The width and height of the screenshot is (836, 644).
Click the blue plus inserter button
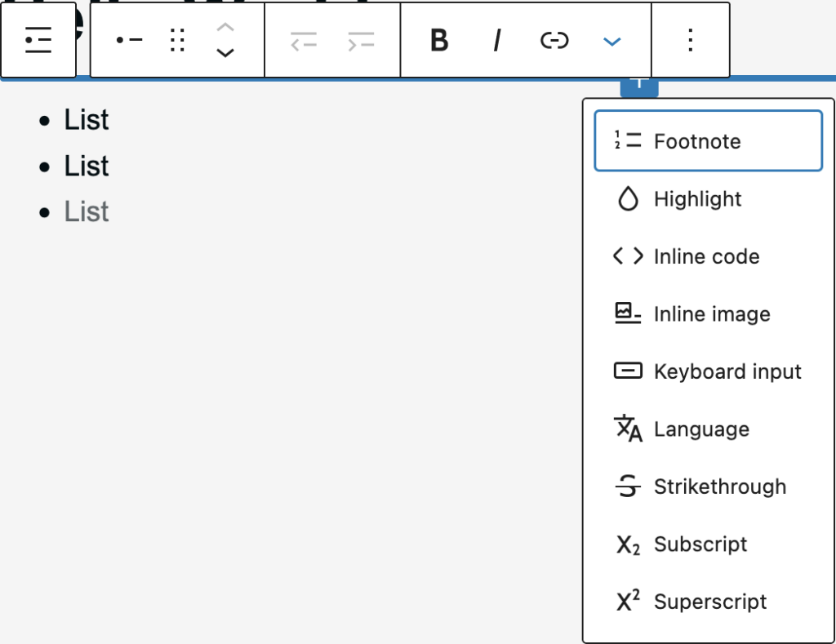(x=639, y=87)
